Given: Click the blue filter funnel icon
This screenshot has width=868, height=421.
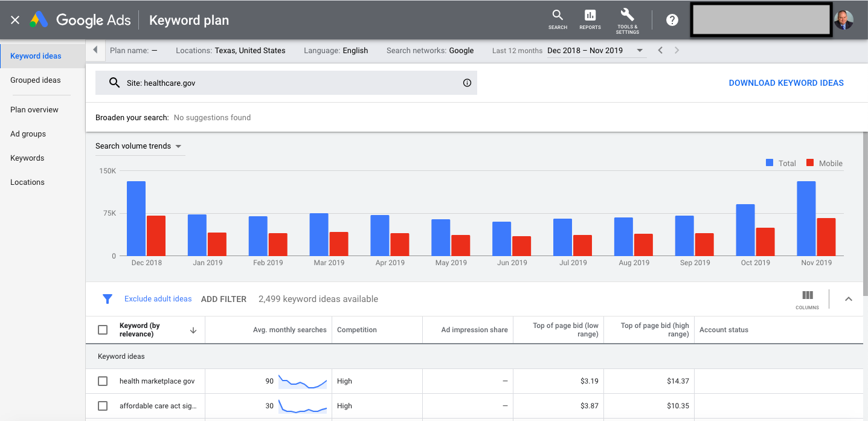Looking at the screenshot, I should [x=108, y=298].
